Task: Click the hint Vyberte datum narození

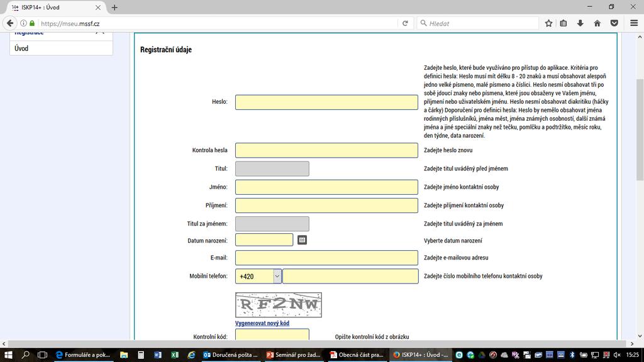Action: (453, 241)
